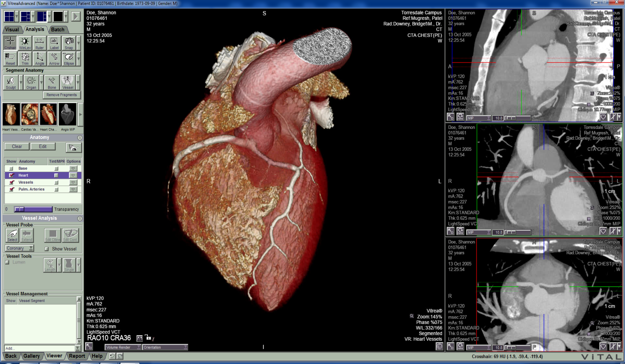
Task: Click the Edit Ctline tool
Action: [52, 235]
